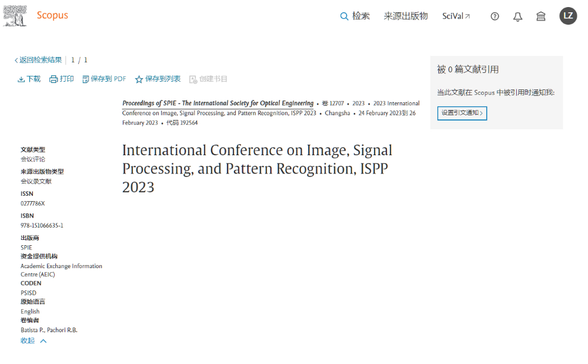This screenshot has width=588, height=364.
Task: Click the CODEN value PSISD
Action: point(28,293)
